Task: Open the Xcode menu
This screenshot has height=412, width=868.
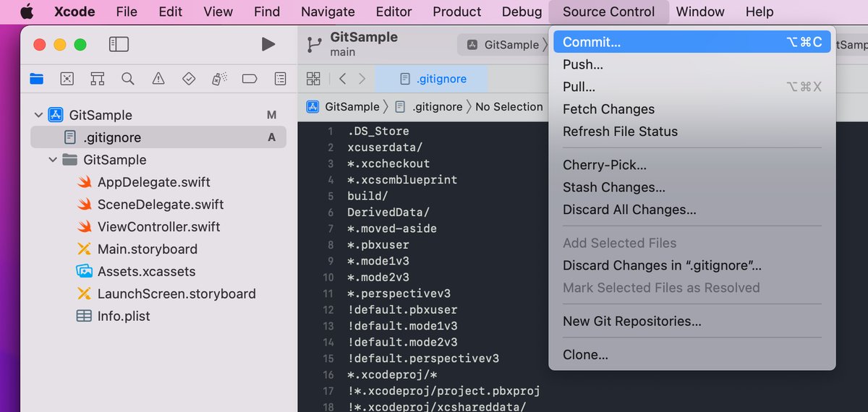Action: (x=75, y=12)
